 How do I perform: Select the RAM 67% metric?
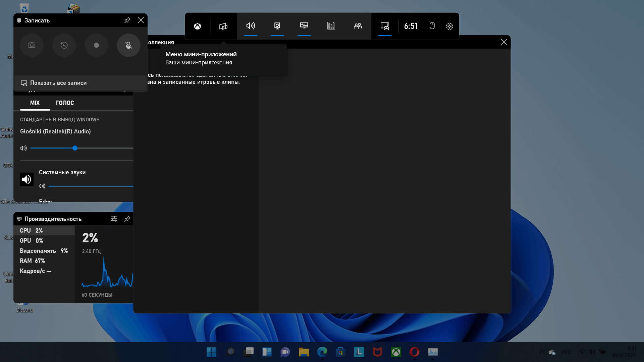point(32,261)
